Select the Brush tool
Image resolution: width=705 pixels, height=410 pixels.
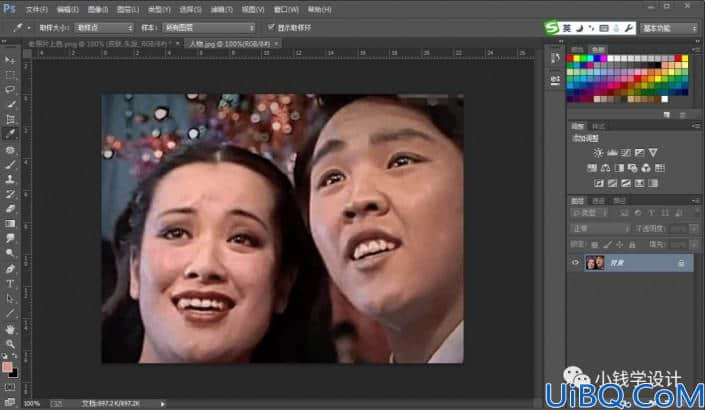tap(10, 165)
